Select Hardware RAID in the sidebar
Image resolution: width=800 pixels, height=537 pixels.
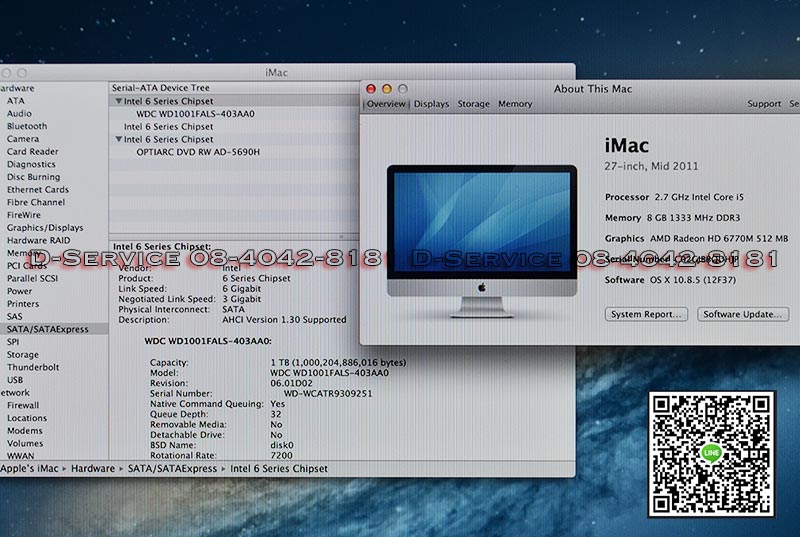pos(39,240)
